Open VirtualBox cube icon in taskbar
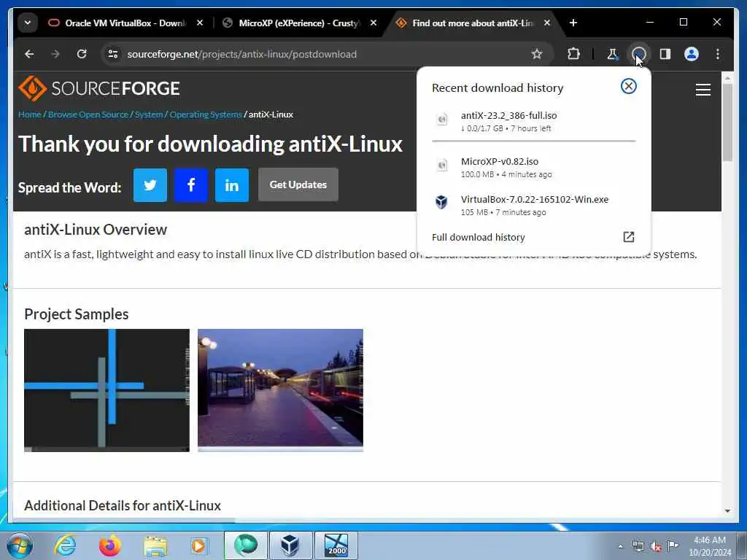The width and height of the screenshot is (747, 560). click(x=290, y=545)
